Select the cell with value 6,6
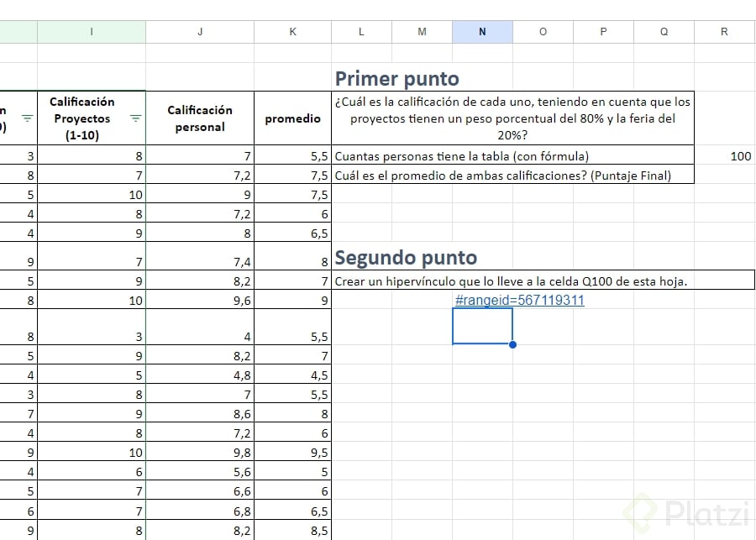Viewport: 756px width, 540px height. click(200, 490)
